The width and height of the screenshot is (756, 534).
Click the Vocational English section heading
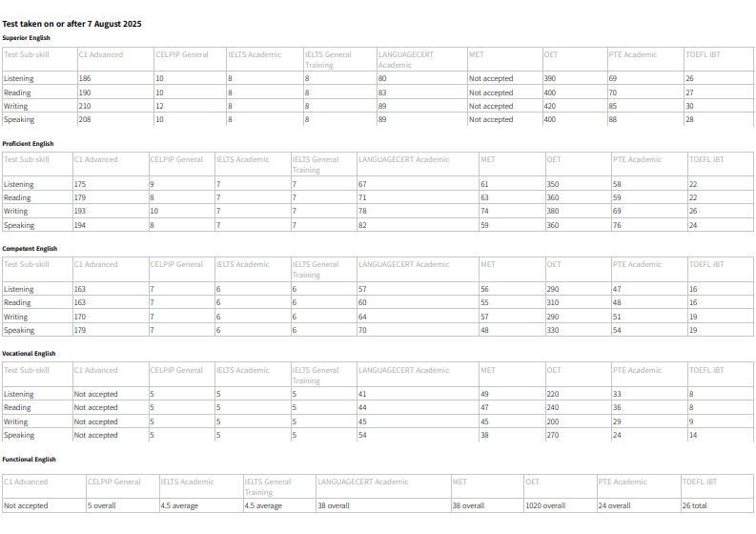point(29,354)
